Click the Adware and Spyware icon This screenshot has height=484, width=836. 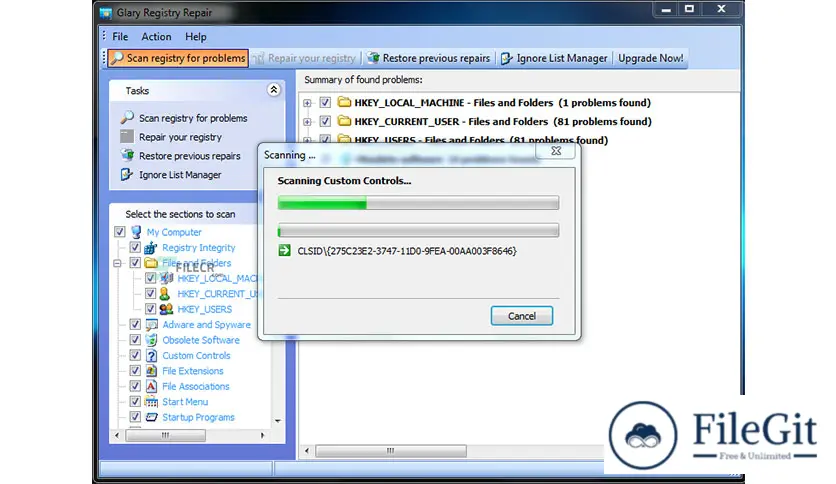[x=151, y=325]
